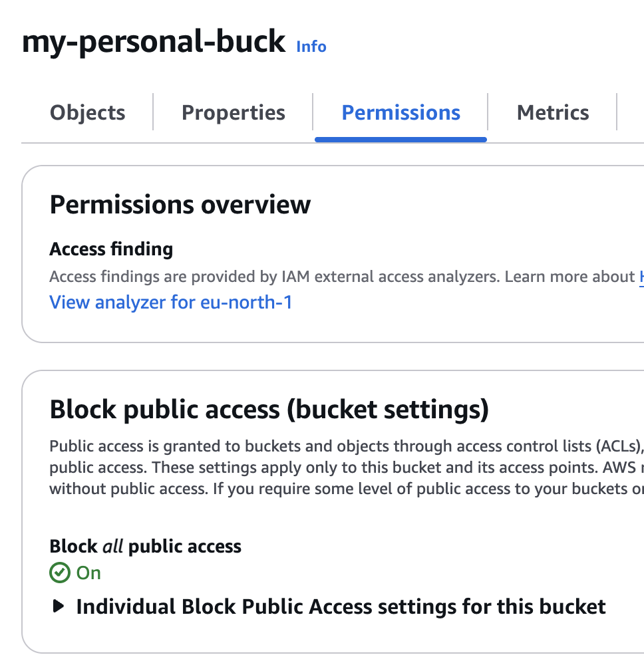
Task: Click the Block public access (bucket settings) heading
Action: pyautogui.click(x=269, y=410)
